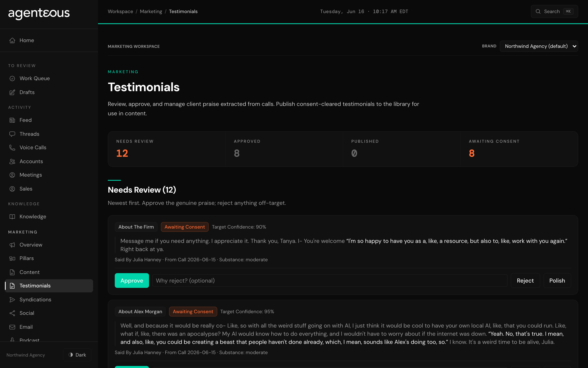Click the Threads speech bubble icon
Screen dimensions: 588x368
[12, 134]
